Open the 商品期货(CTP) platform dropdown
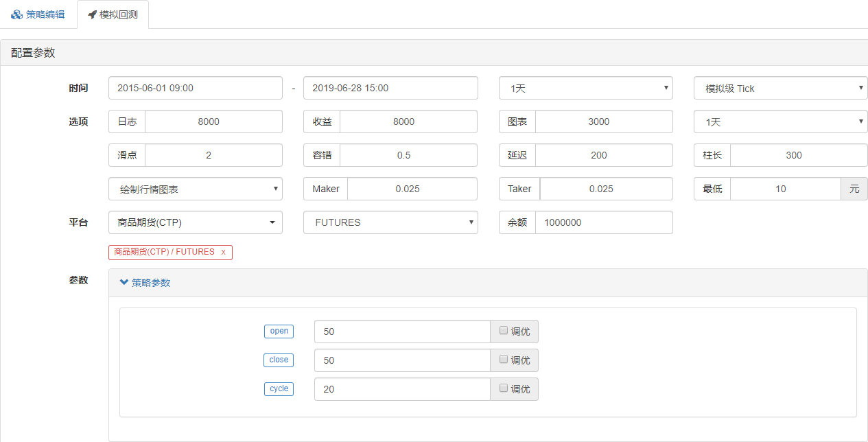The image size is (868, 442). [x=196, y=222]
